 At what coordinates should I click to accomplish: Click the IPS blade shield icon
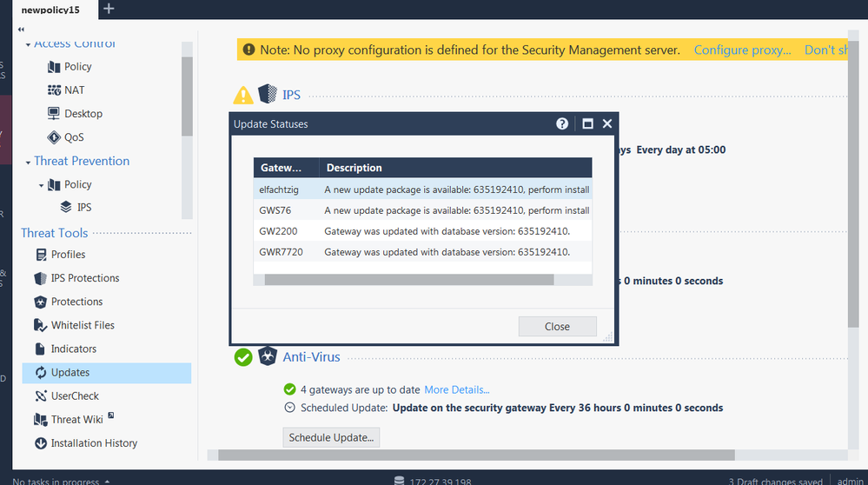pyautogui.click(x=268, y=94)
